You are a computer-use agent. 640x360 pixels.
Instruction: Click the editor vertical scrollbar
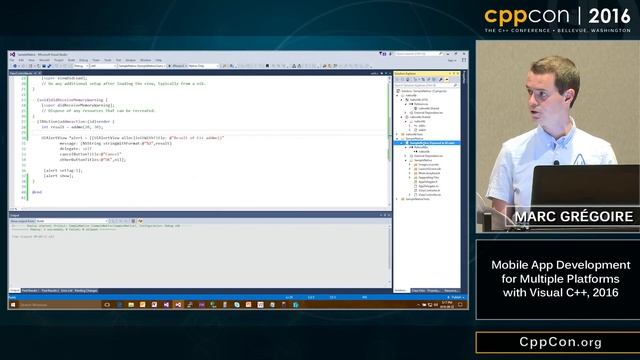389,142
